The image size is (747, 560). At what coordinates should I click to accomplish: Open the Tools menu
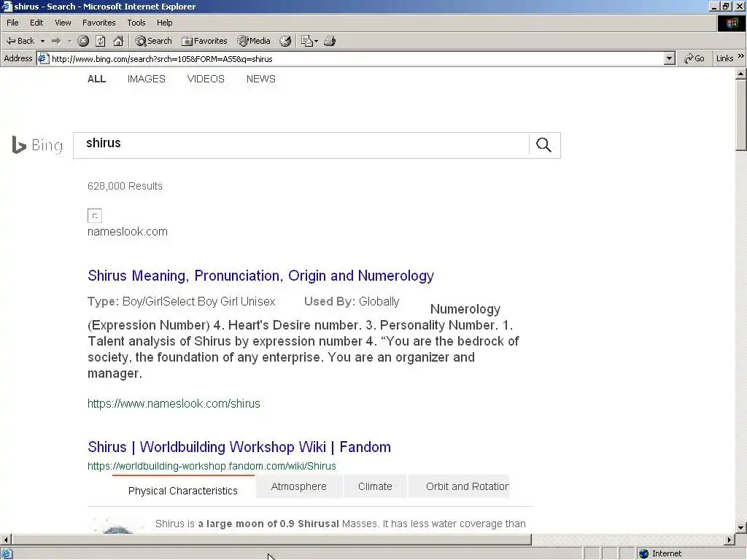point(136,23)
